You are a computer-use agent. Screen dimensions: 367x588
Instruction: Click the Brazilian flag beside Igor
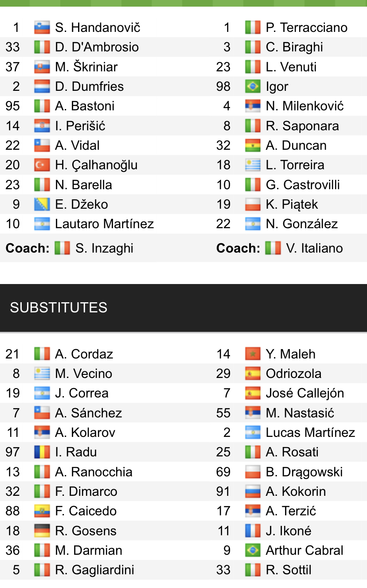253,87
